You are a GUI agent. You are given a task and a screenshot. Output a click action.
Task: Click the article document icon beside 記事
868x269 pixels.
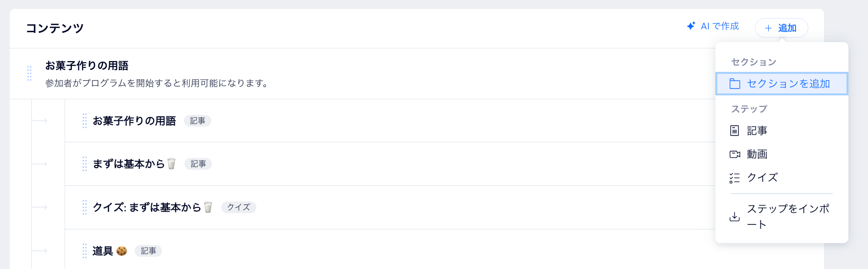coord(734,131)
